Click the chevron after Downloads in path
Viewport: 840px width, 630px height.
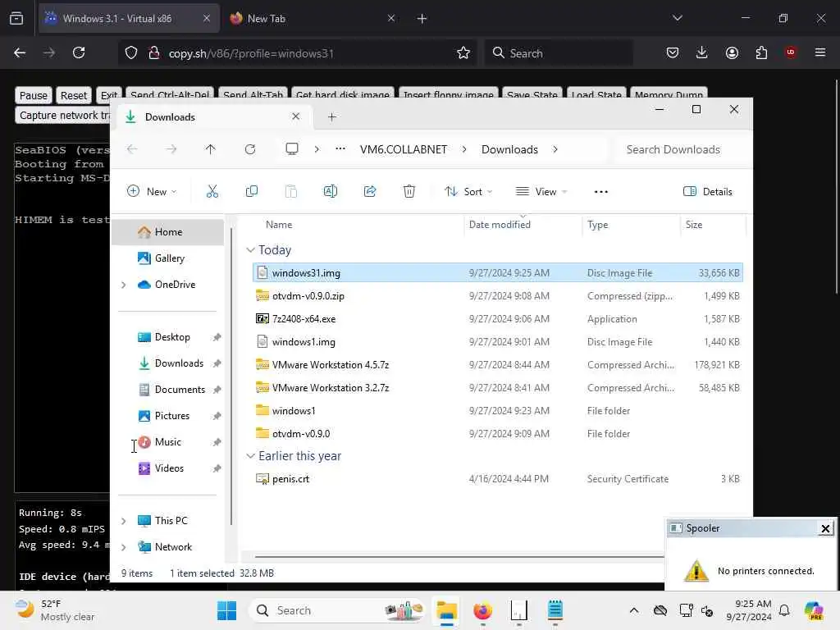555,149
